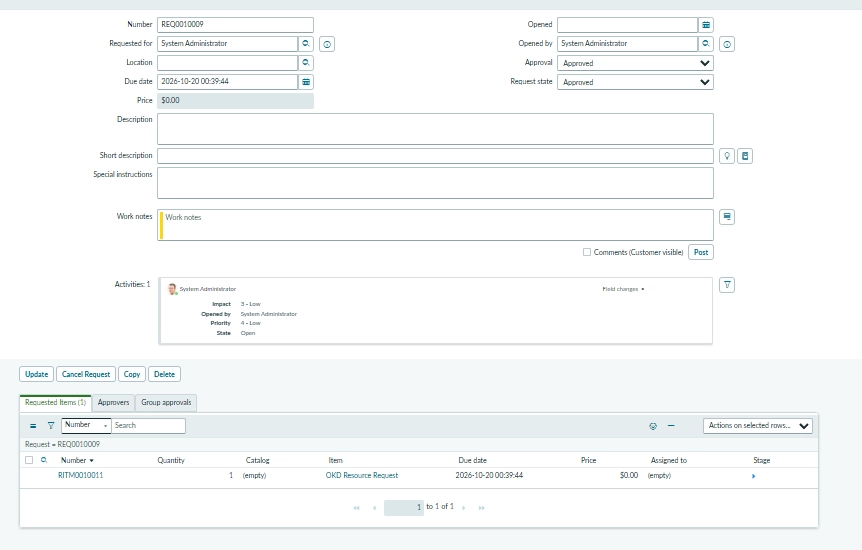
Task: Switch to Group approvals tab
Action: tap(166, 403)
